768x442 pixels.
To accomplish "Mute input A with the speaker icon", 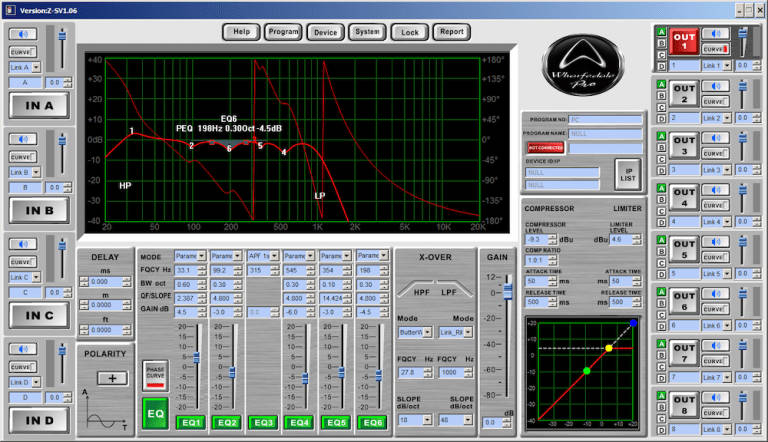I will 24,34.
